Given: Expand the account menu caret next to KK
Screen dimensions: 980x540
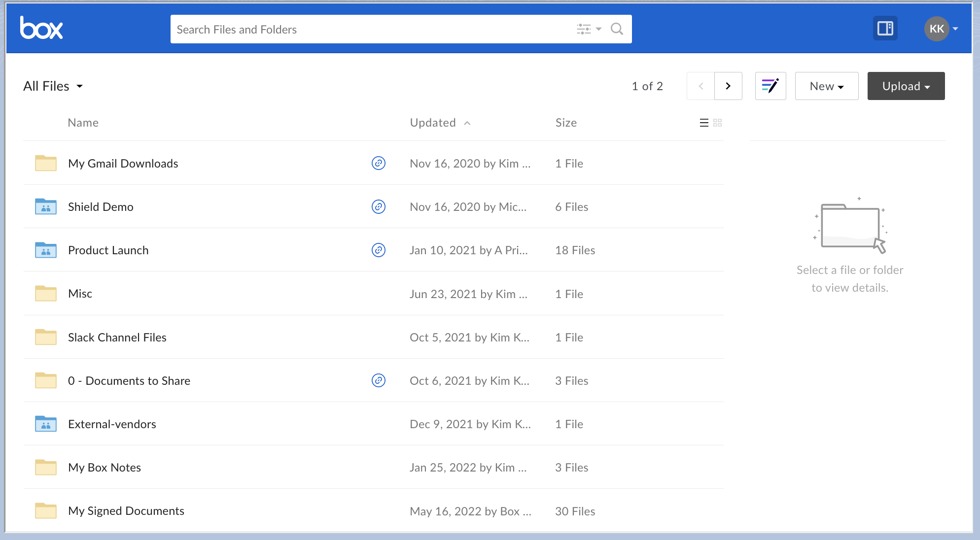Looking at the screenshot, I should (x=955, y=29).
